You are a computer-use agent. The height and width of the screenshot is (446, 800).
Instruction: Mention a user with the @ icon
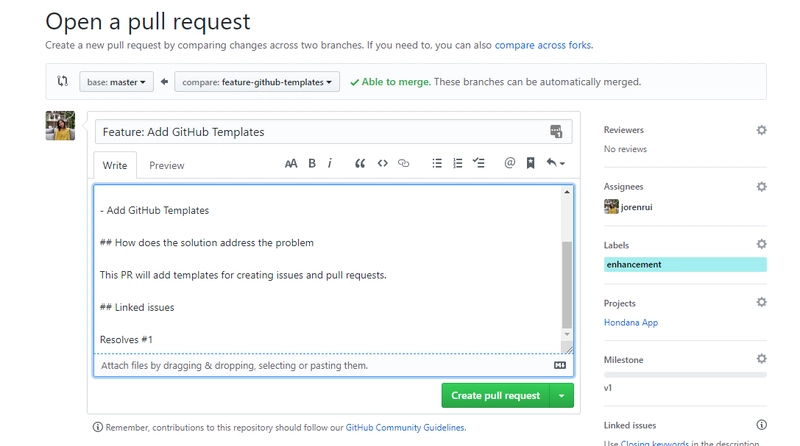509,164
